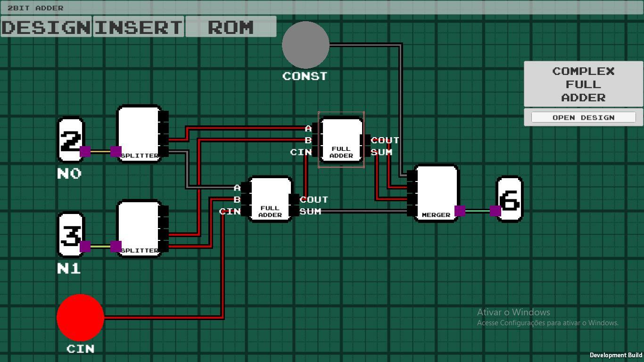The height and width of the screenshot is (362, 644).
Task: Toggle the gray CONST input circle
Action: coord(305,45)
